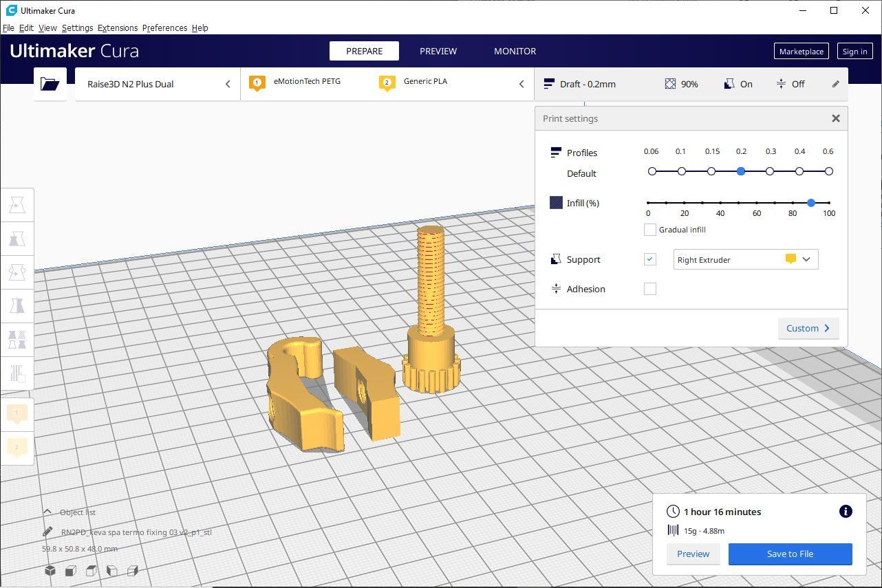Select the Scale tool in left toolbar

click(17, 239)
